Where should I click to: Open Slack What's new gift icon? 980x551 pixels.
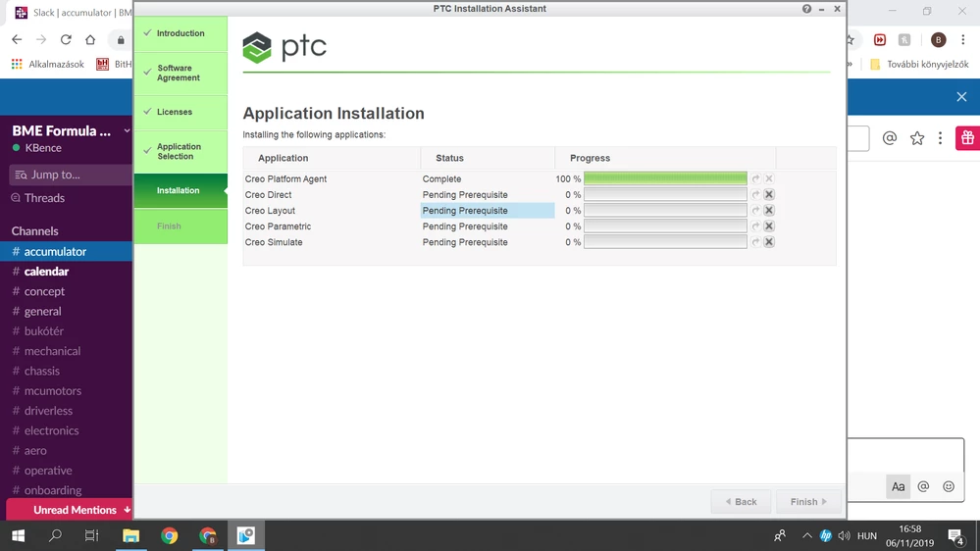coord(967,138)
